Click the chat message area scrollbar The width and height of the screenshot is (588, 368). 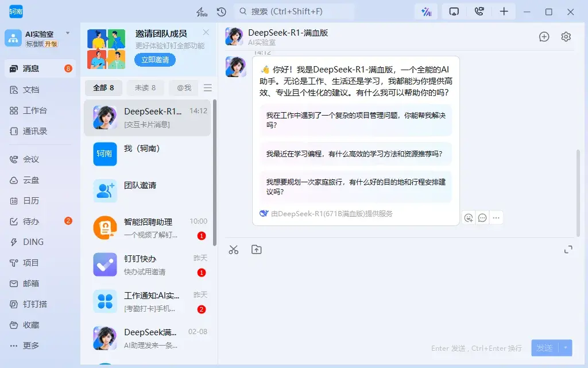(x=578, y=193)
